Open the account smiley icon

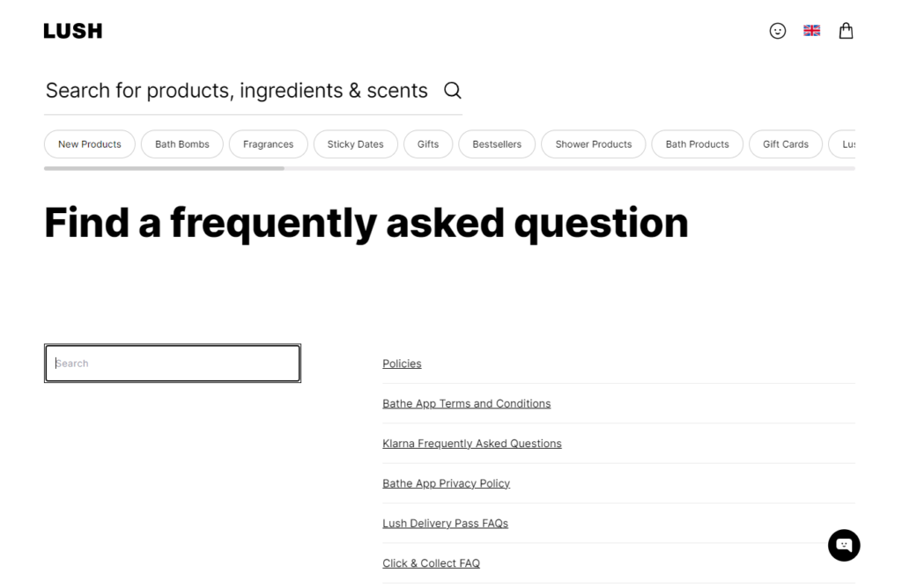coord(778,30)
